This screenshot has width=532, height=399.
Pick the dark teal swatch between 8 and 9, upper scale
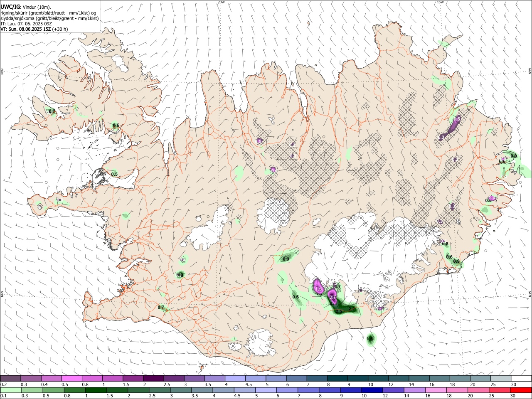[x=337, y=378]
